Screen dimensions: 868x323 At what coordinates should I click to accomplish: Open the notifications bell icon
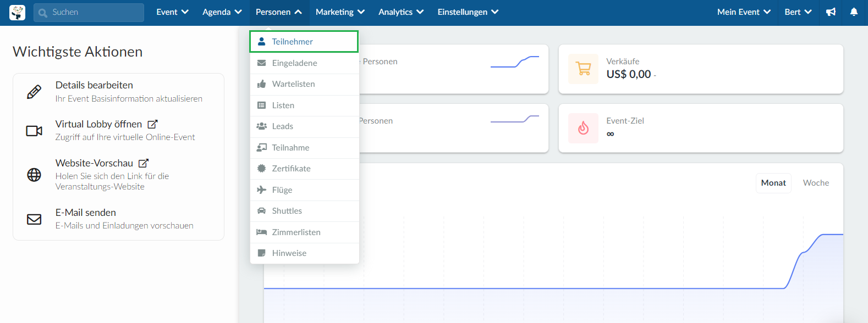[854, 12]
